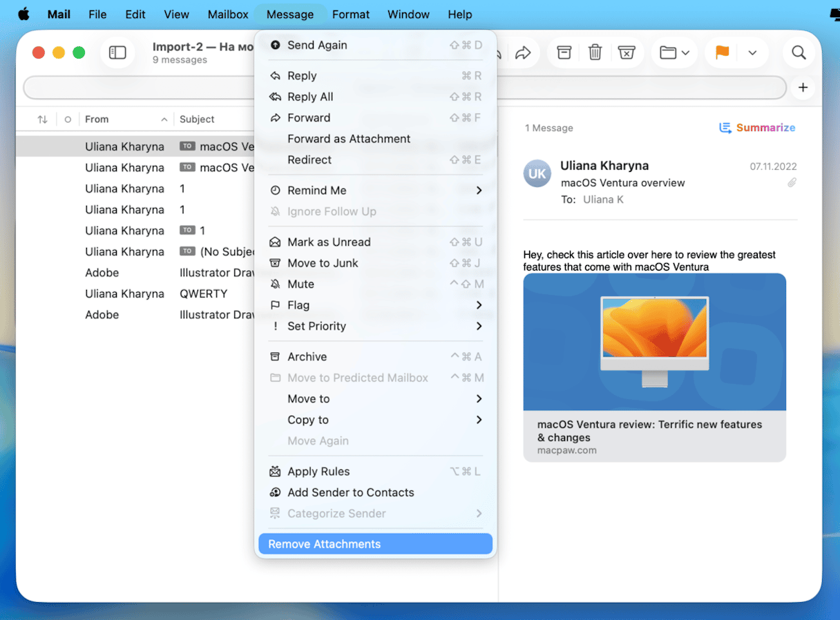Image resolution: width=840 pixels, height=620 pixels.
Task: Click the orange Flag icon
Action: [x=722, y=52]
